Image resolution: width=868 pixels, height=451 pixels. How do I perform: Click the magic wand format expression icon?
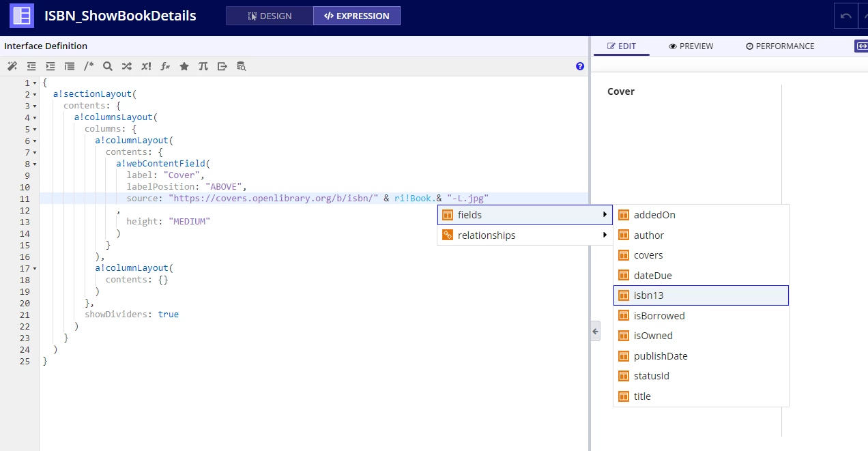[x=12, y=66]
